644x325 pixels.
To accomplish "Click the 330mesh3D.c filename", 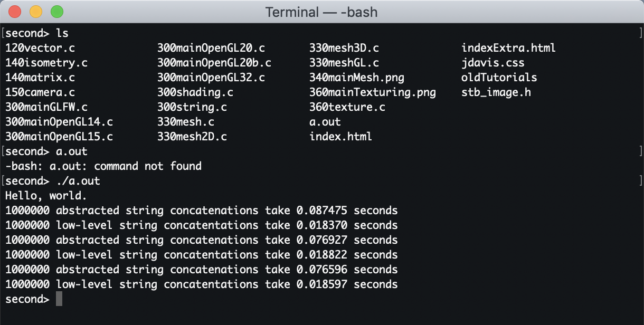I will point(344,48).
